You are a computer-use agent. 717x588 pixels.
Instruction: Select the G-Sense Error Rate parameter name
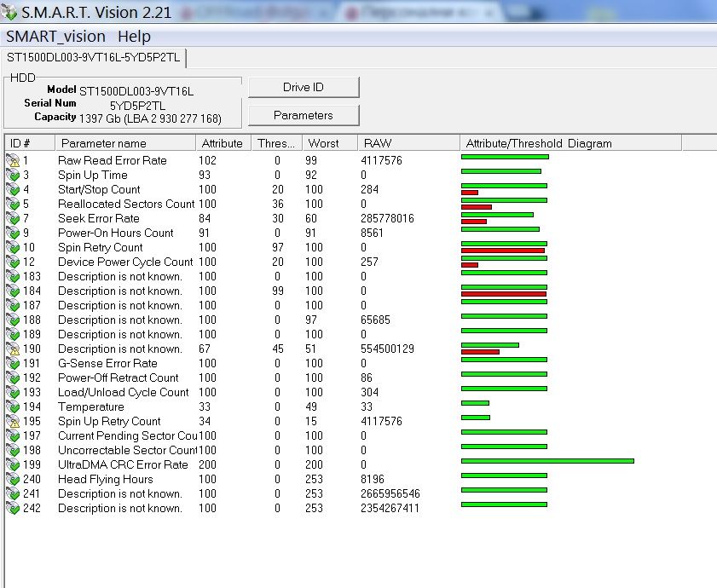(107, 364)
